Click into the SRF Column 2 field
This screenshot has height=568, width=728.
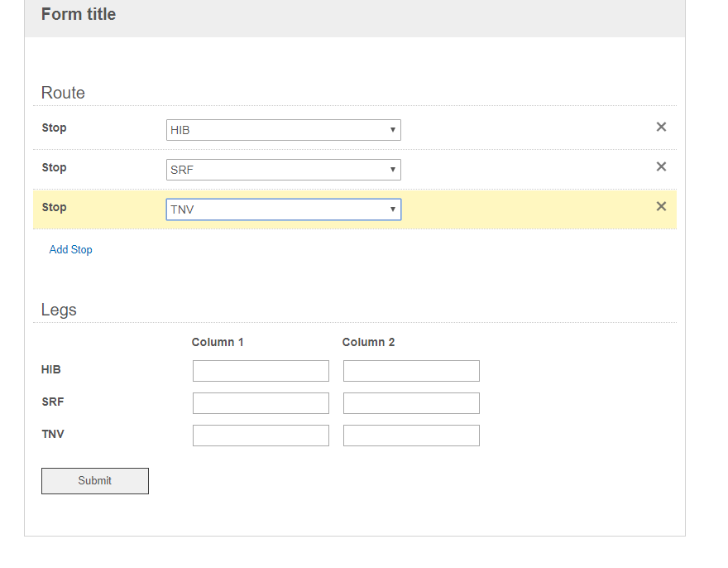[411, 403]
